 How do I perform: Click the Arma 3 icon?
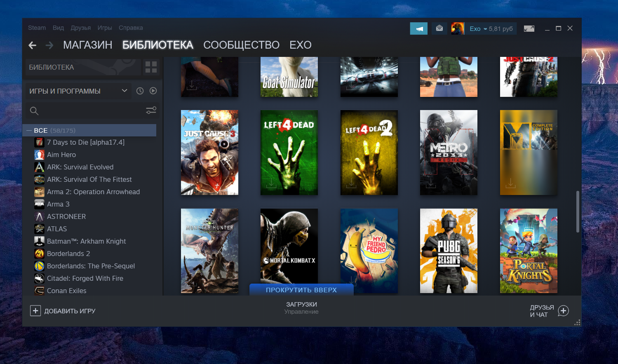point(39,204)
